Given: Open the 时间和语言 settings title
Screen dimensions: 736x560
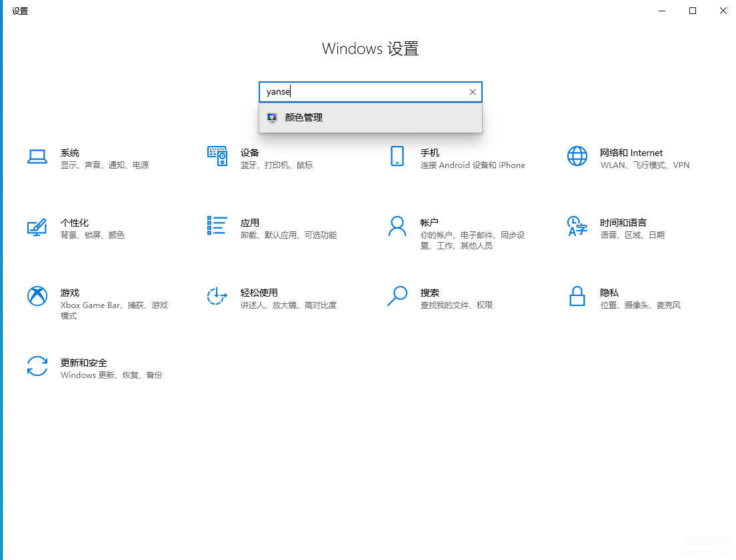Looking at the screenshot, I should [623, 223].
